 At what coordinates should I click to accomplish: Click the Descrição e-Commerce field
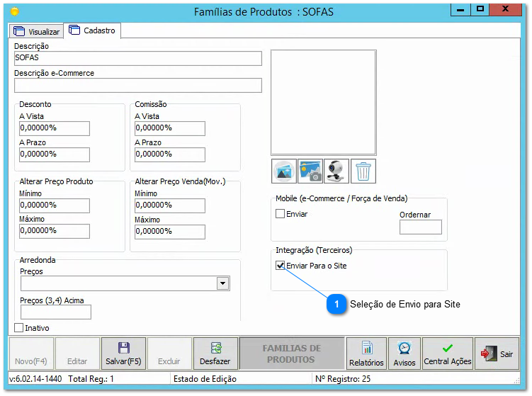pos(138,85)
